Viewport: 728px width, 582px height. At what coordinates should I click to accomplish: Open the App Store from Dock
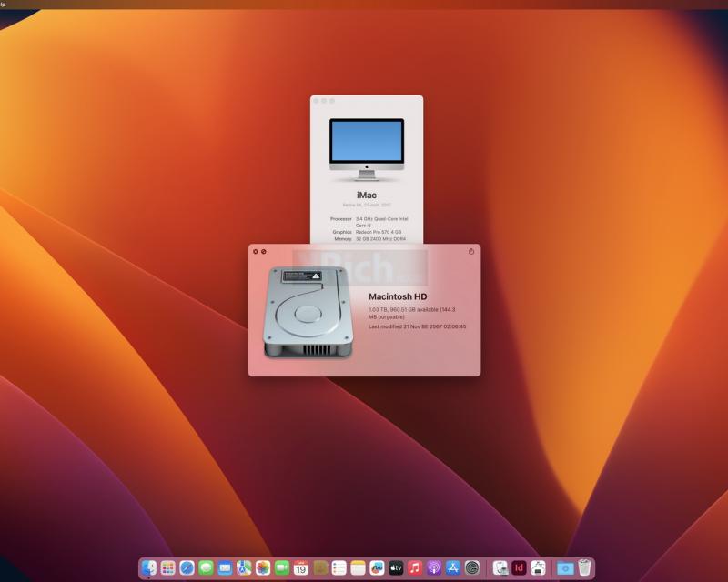[453, 567]
